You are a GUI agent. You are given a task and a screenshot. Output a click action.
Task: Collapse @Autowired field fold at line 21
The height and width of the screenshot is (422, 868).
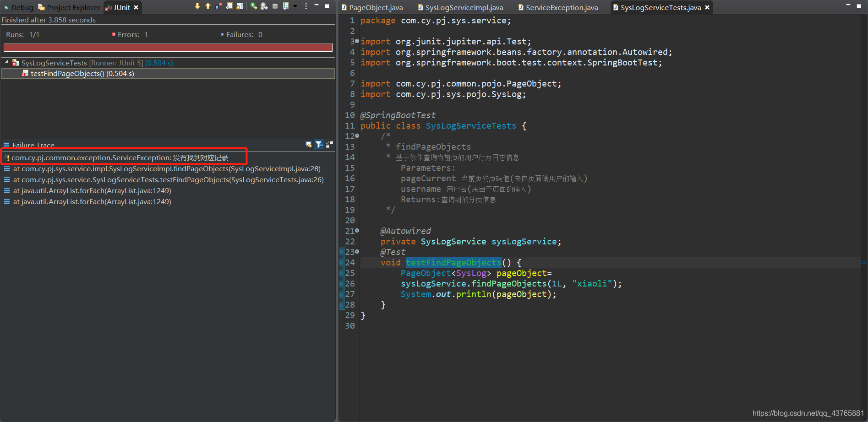[357, 231]
